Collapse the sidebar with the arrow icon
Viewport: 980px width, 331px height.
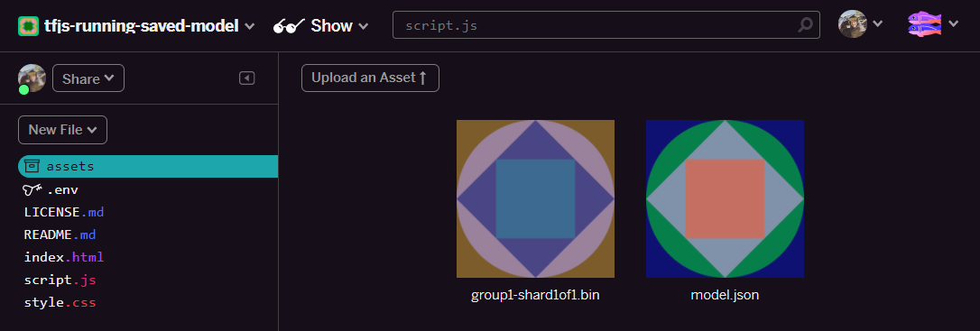(x=247, y=78)
